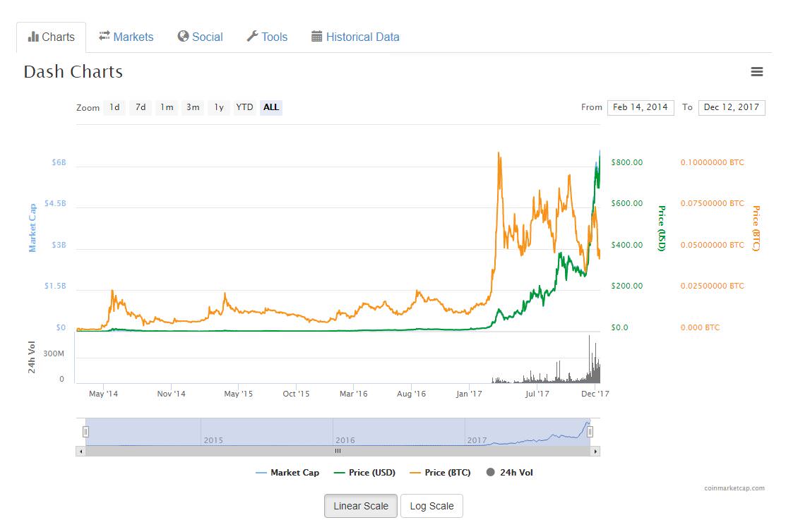Screen dimensions: 810x532
Task: Click the 24h Vol legend circle marker
Action: (x=491, y=472)
